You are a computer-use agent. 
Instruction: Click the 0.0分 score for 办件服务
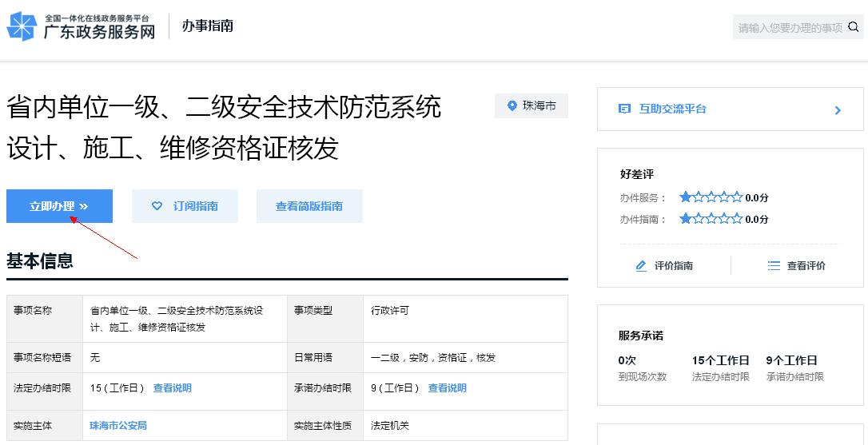click(x=757, y=197)
